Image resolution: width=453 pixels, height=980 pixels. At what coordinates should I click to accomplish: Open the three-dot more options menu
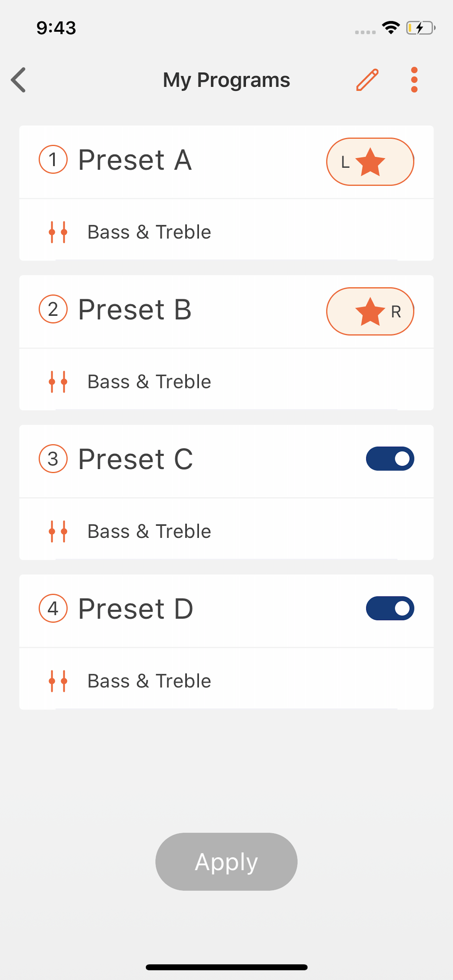(414, 80)
